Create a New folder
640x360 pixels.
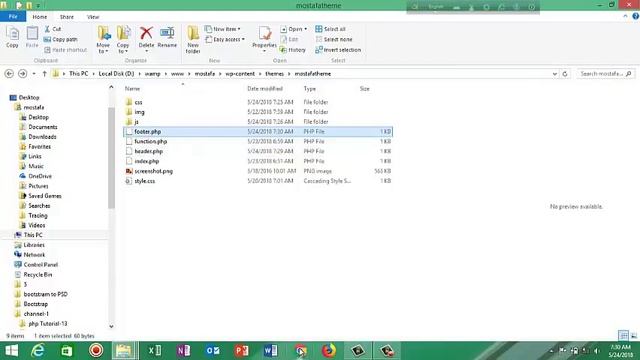pos(193,40)
